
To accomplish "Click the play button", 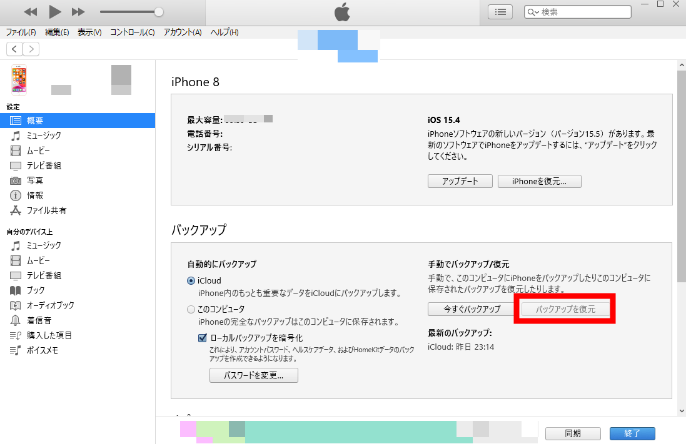I will coord(55,12).
